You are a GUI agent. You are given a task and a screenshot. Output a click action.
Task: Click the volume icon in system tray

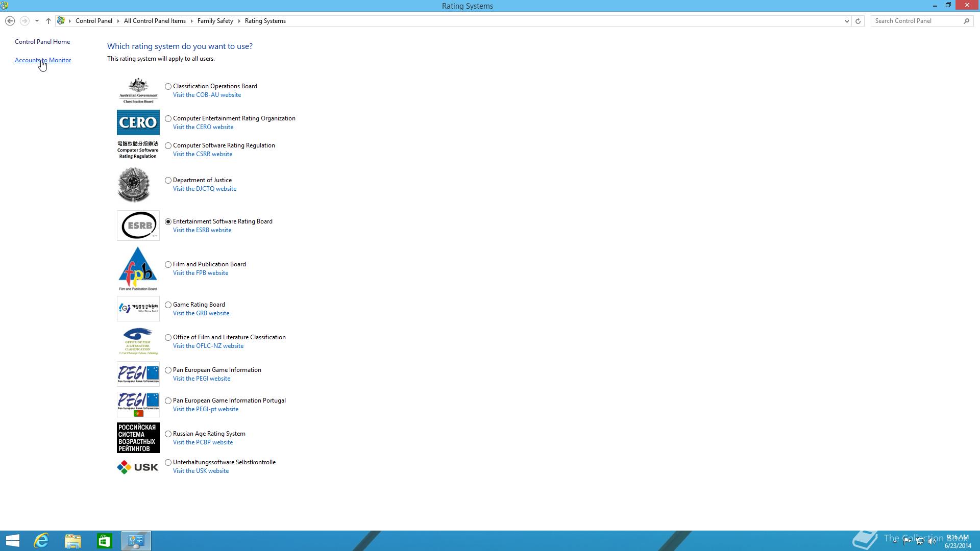point(932,541)
